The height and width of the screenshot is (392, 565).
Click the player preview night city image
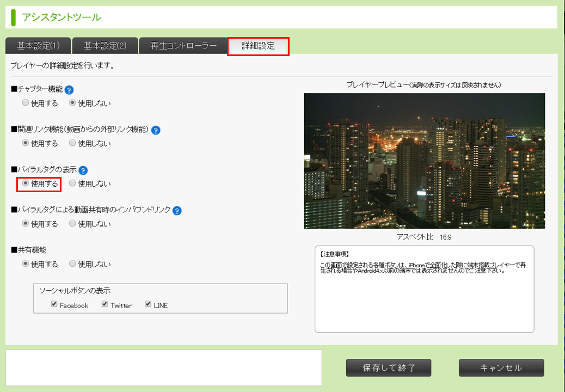pyautogui.click(x=424, y=161)
